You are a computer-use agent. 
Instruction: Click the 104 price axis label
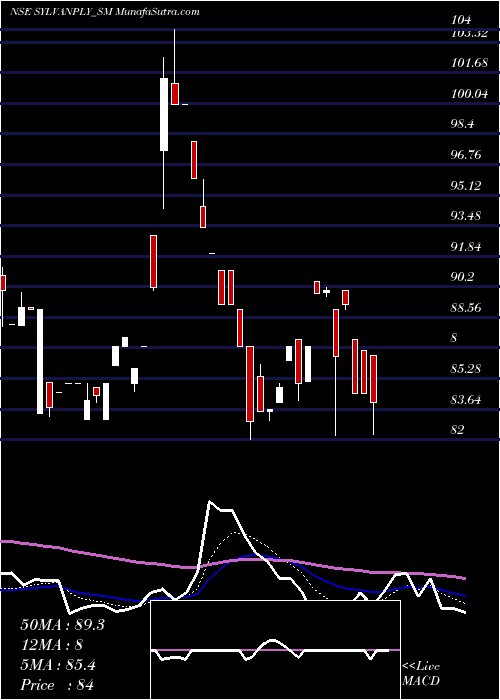pos(461,20)
